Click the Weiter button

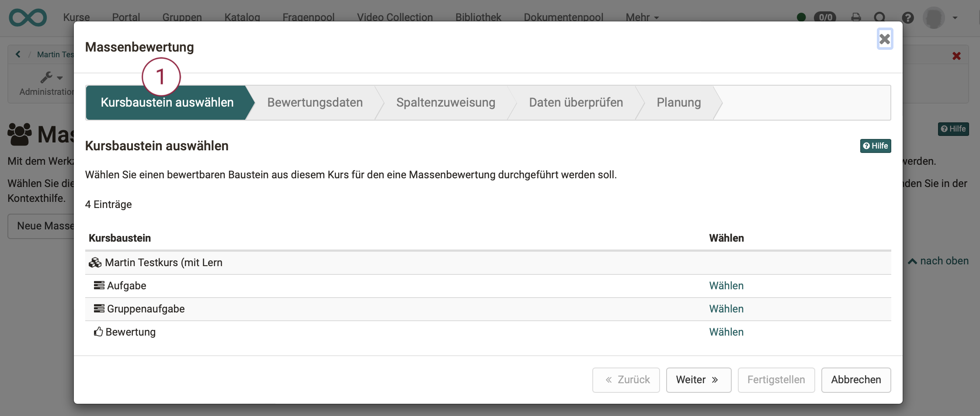point(699,380)
